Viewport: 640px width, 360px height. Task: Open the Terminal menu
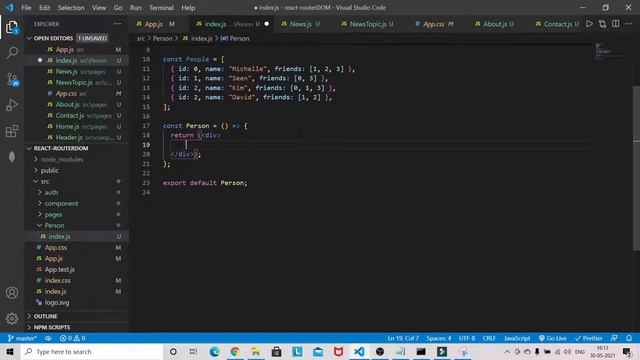coord(161,7)
